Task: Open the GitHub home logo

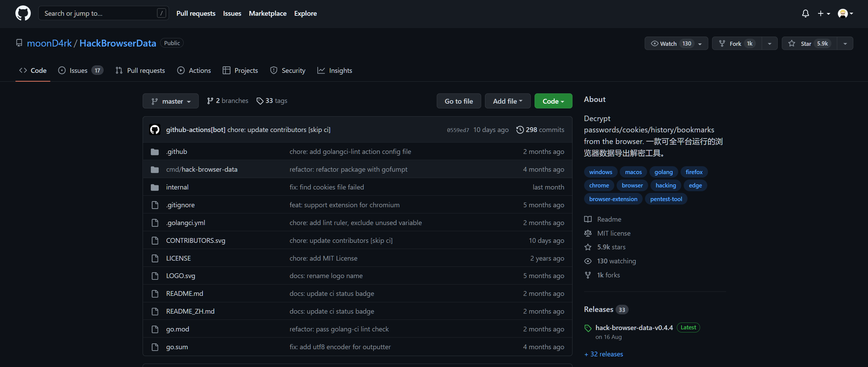Action: coord(23,13)
